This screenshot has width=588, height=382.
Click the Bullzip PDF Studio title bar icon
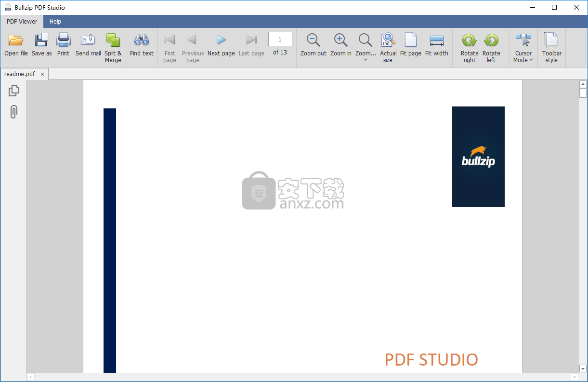[8, 7]
